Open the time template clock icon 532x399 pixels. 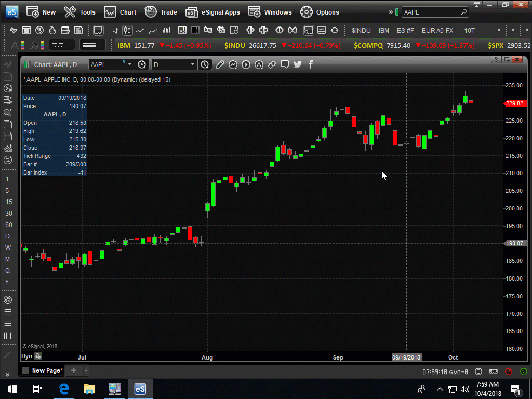coord(205,64)
